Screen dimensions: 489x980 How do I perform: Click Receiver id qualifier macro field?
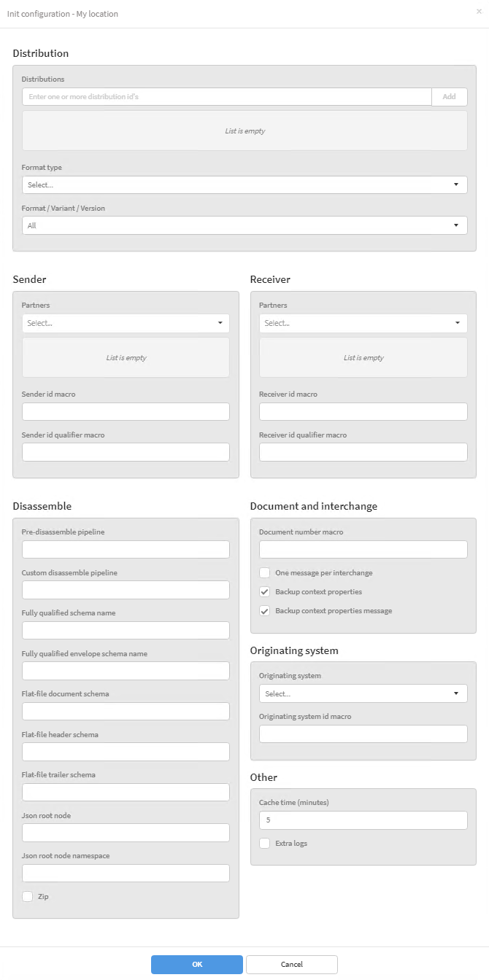pos(363,452)
